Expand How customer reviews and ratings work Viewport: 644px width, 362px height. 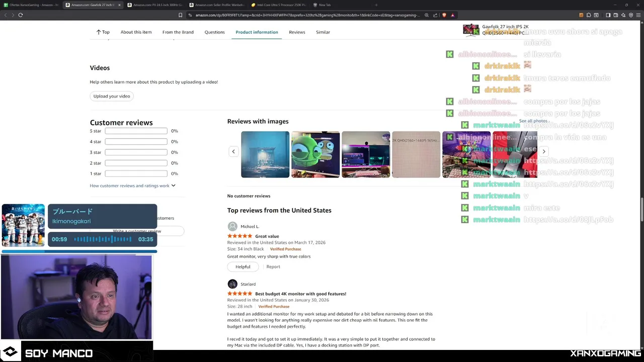(x=132, y=186)
